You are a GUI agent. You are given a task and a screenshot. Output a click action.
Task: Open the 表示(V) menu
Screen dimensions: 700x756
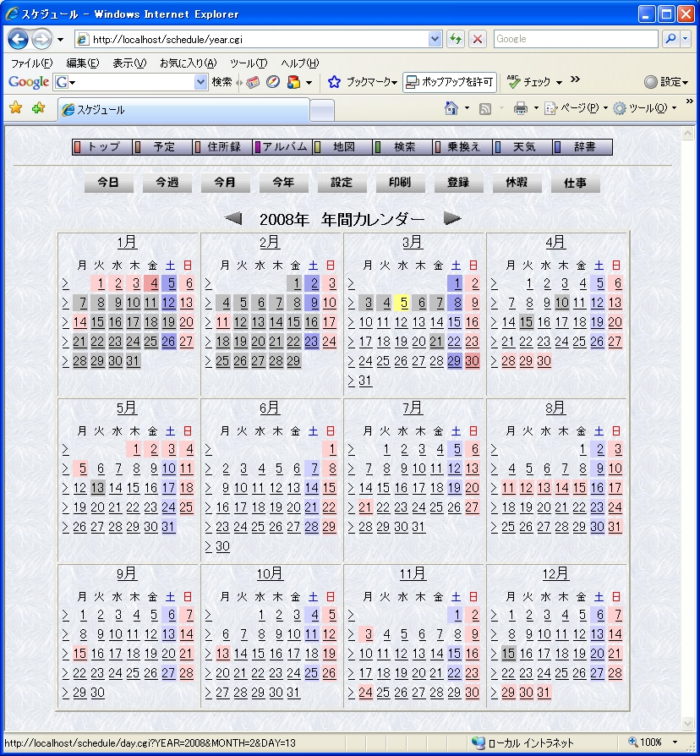point(129,63)
